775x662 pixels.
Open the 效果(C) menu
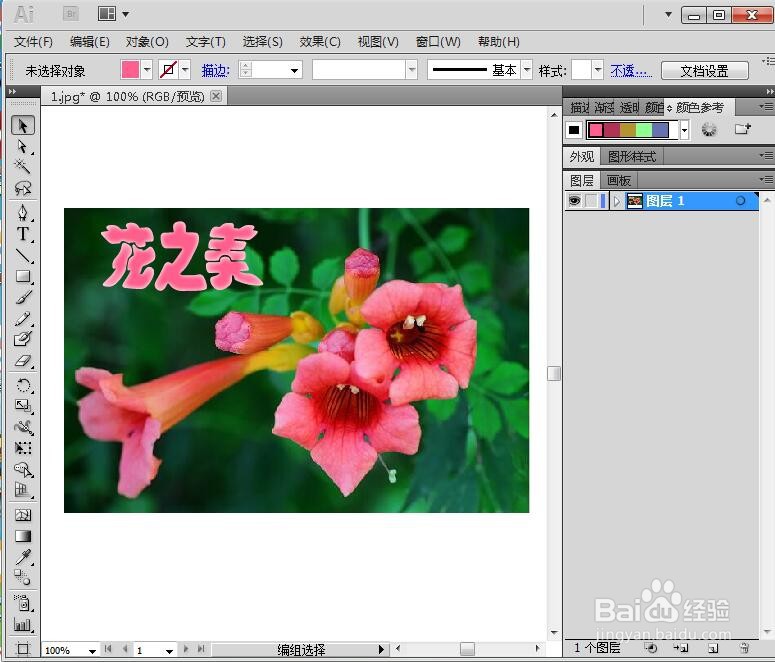point(320,42)
